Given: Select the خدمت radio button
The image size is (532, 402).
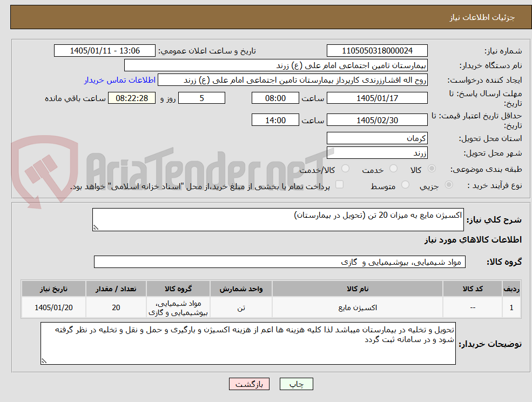Looking at the screenshot, I should (394, 169).
